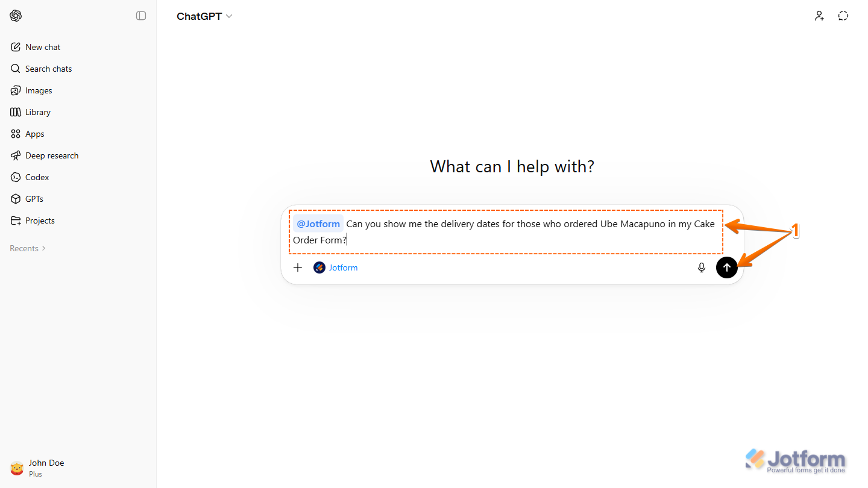Open the GPTs section
Viewport: 868px width, 488px height.
35,198
